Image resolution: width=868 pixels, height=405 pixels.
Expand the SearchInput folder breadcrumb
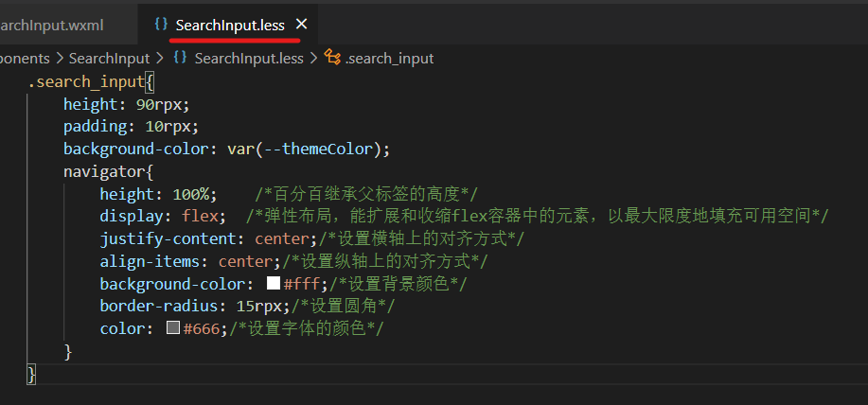coord(109,58)
